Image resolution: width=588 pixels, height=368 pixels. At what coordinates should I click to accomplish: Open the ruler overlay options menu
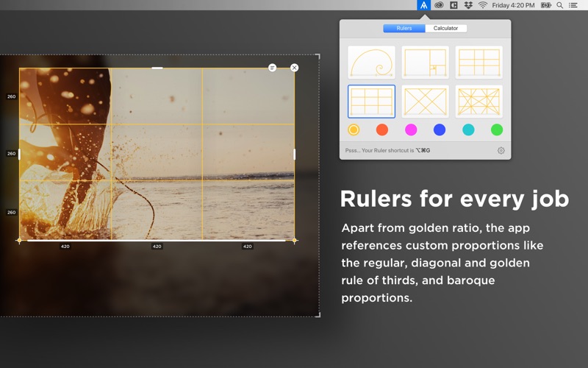272,68
